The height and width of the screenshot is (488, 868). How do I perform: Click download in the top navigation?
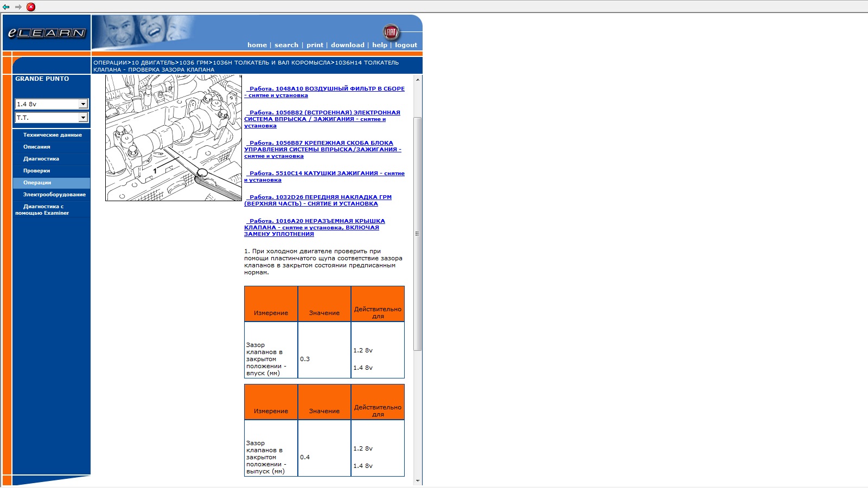coord(347,45)
